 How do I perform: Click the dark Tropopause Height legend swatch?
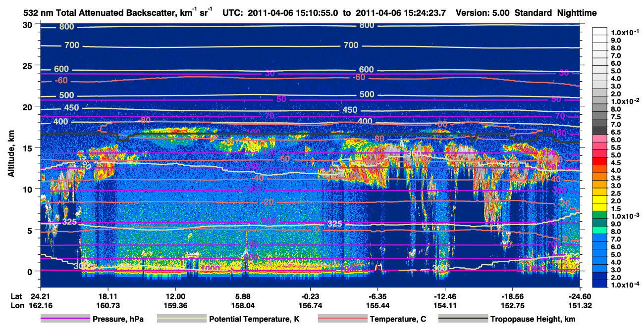coord(463,319)
